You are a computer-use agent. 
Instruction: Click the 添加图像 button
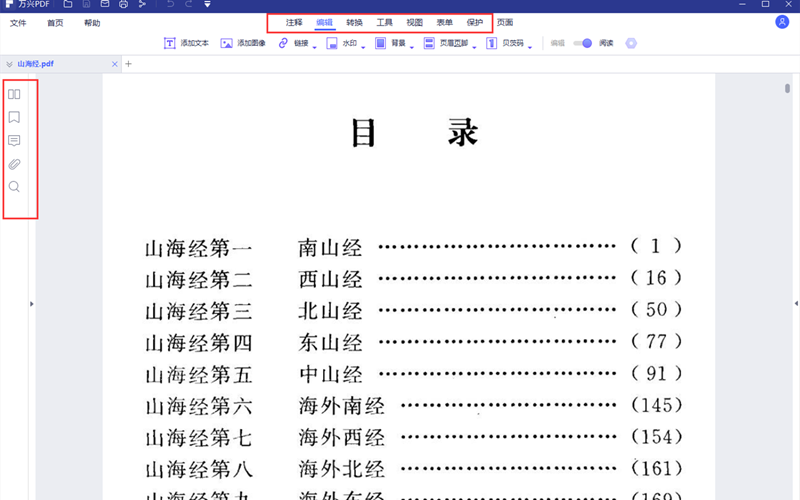(243, 43)
